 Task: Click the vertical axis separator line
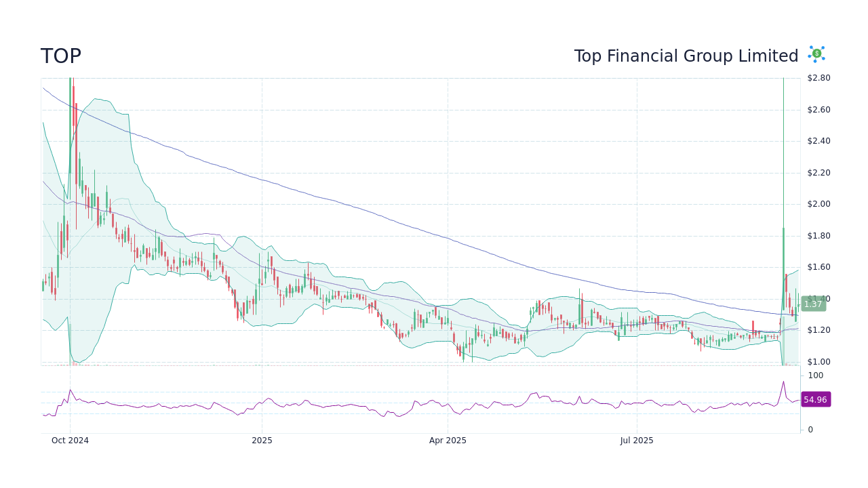(801, 237)
